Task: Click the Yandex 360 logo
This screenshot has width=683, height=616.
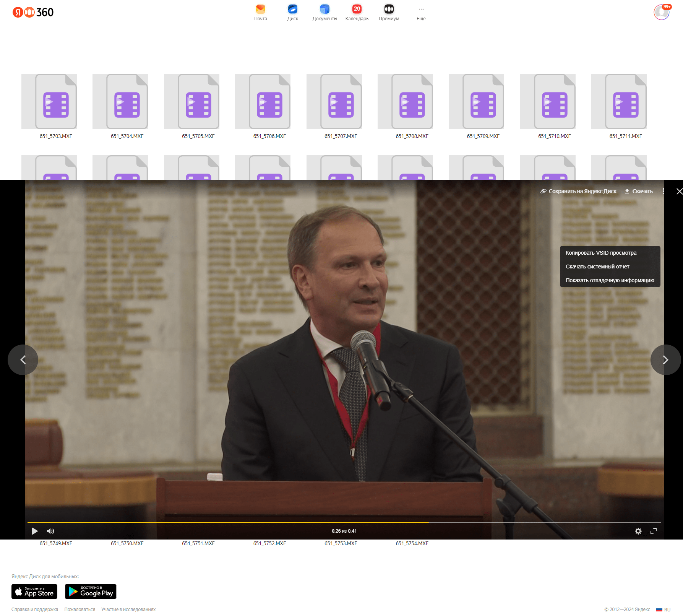Action: tap(33, 12)
